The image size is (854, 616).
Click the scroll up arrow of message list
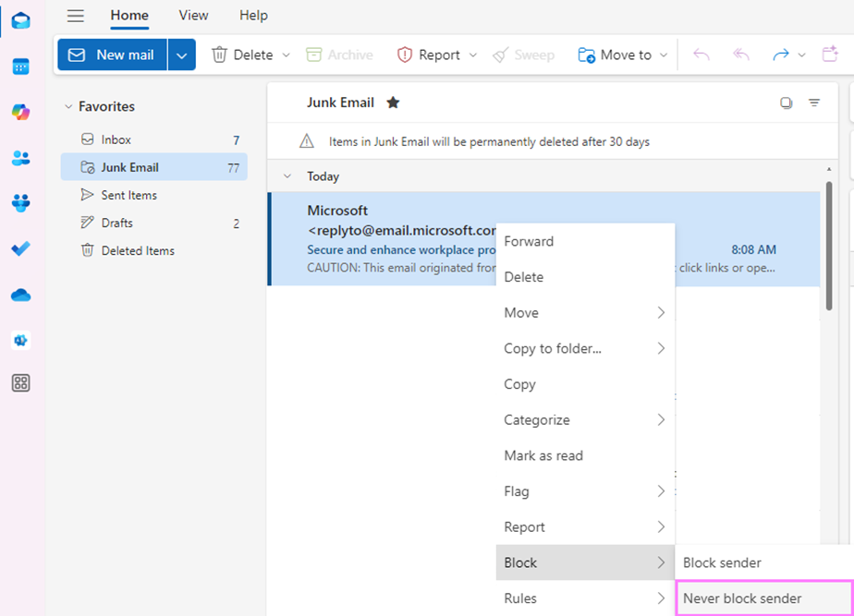point(829,169)
